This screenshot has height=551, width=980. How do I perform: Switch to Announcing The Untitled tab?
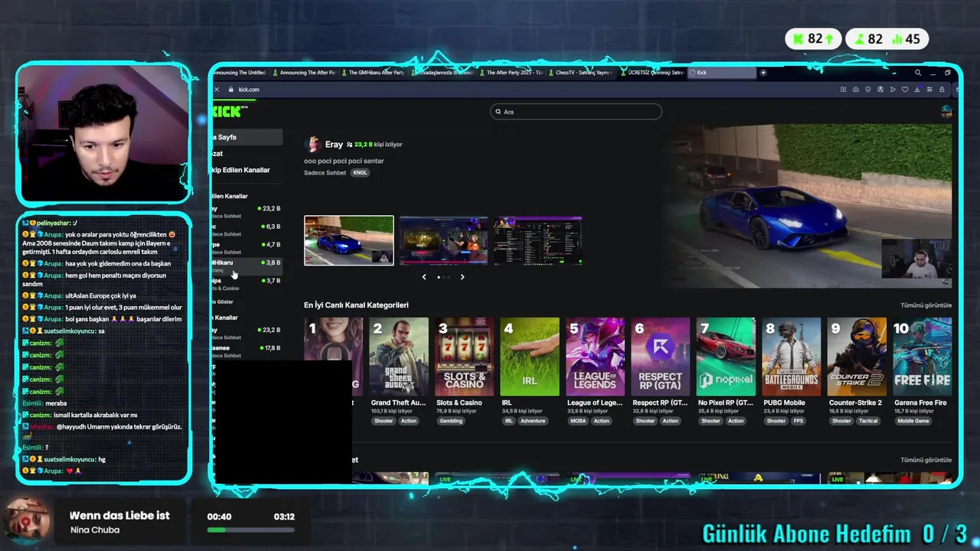coord(240,73)
